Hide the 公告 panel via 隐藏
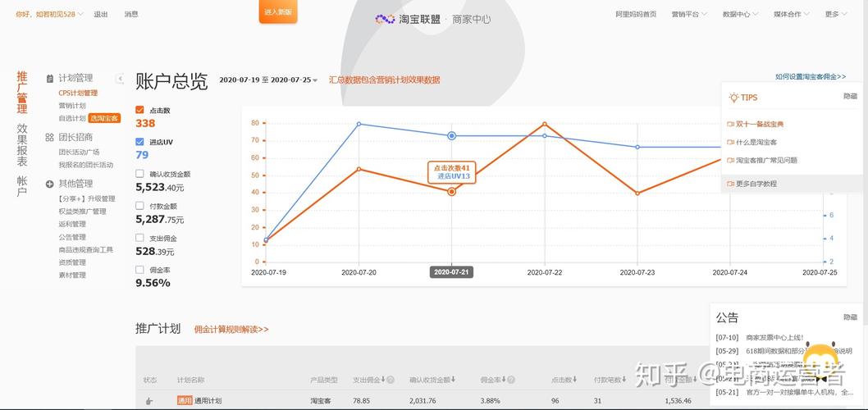 pyautogui.click(x=850, y=317)
